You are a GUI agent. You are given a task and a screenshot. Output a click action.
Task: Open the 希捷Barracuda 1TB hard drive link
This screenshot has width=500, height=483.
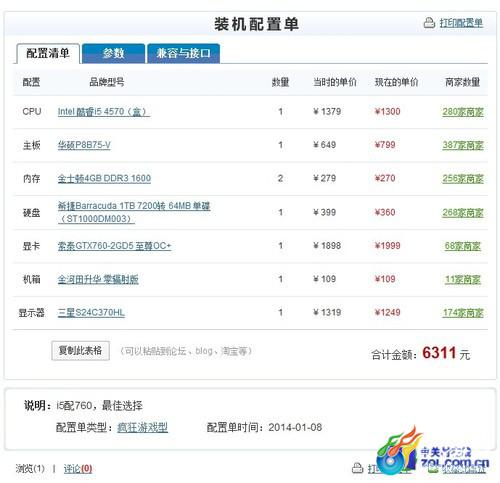tap(134, 212)
